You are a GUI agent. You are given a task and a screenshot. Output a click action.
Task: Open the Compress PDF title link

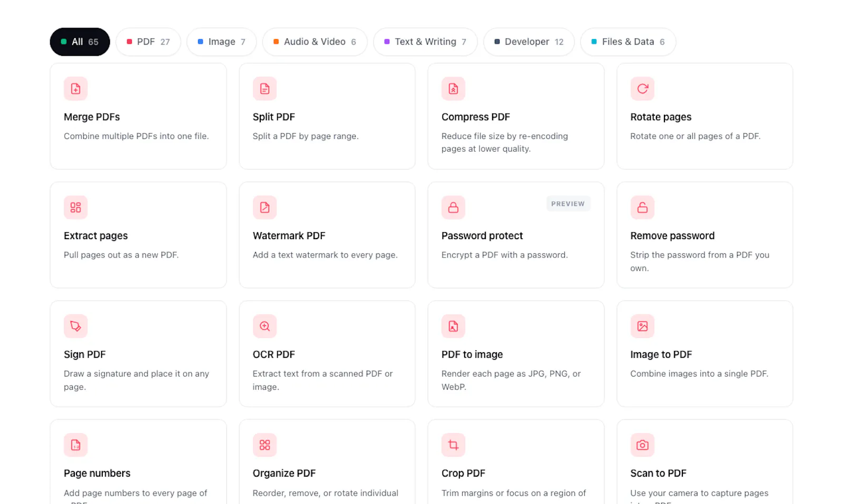(476, 117)
